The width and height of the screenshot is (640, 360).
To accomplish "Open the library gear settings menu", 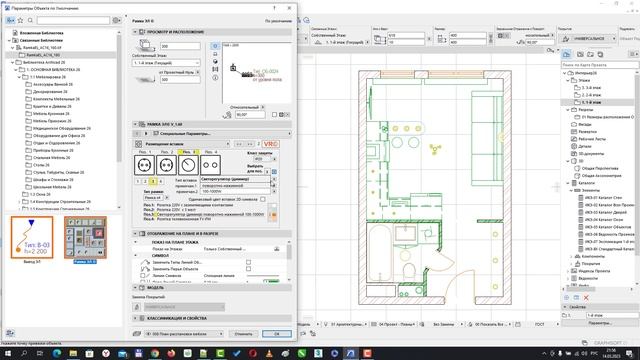I will coord(116,20).
